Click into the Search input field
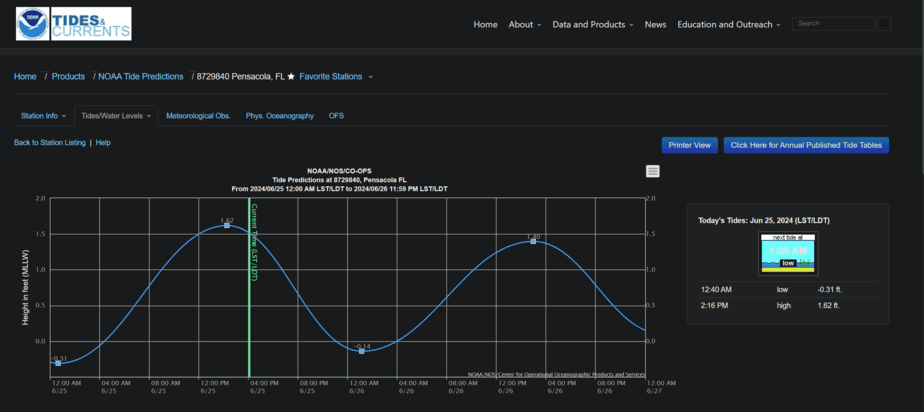This screenshot has width=924, height=412. pos(832,23)
